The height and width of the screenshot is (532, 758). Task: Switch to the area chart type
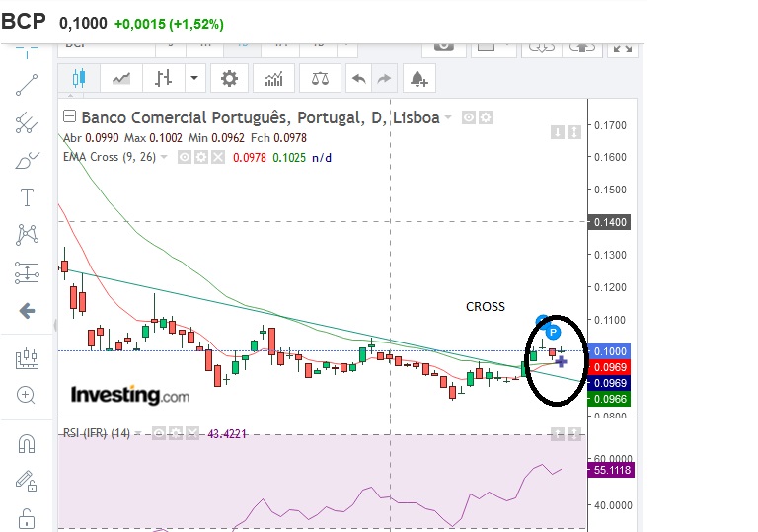point(120,78)
